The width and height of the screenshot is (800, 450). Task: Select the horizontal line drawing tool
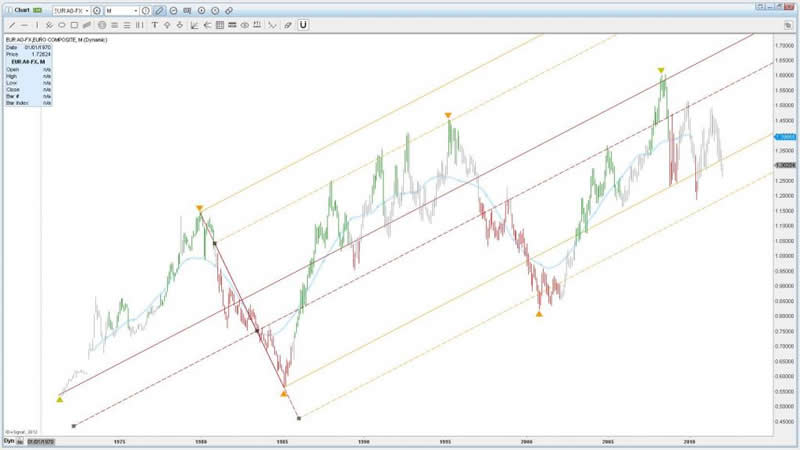click(23, 24)
